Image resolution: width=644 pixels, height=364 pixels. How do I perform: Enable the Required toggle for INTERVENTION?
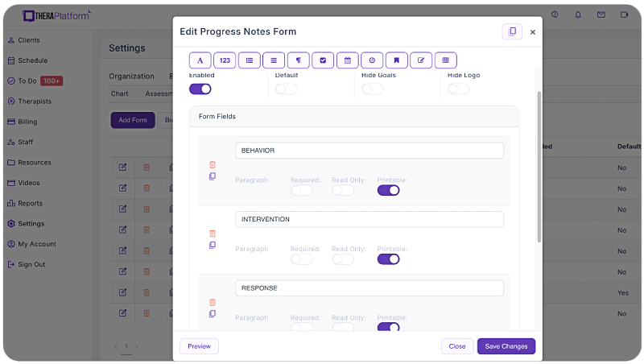pos(301,259)
